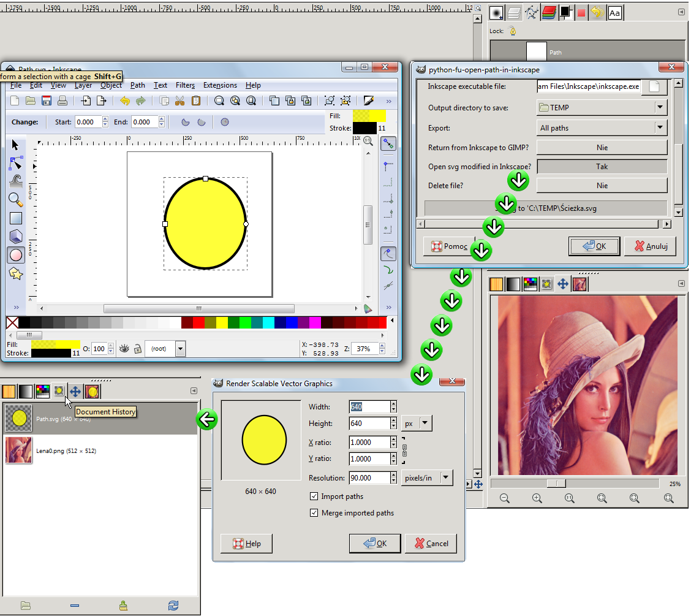Toggle Delete file option button
The height and width of the screenshot is (616, 691).
[x=602, y=186]
